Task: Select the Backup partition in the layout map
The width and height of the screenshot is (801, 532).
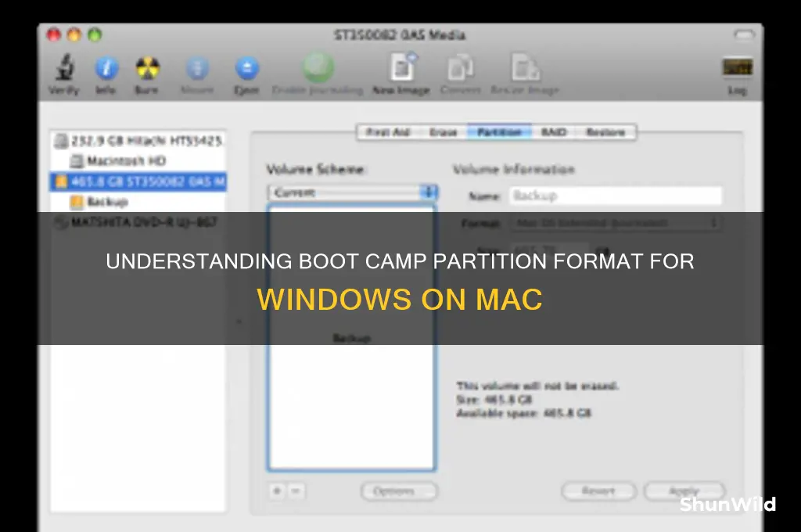Action: tap(351, 337)
